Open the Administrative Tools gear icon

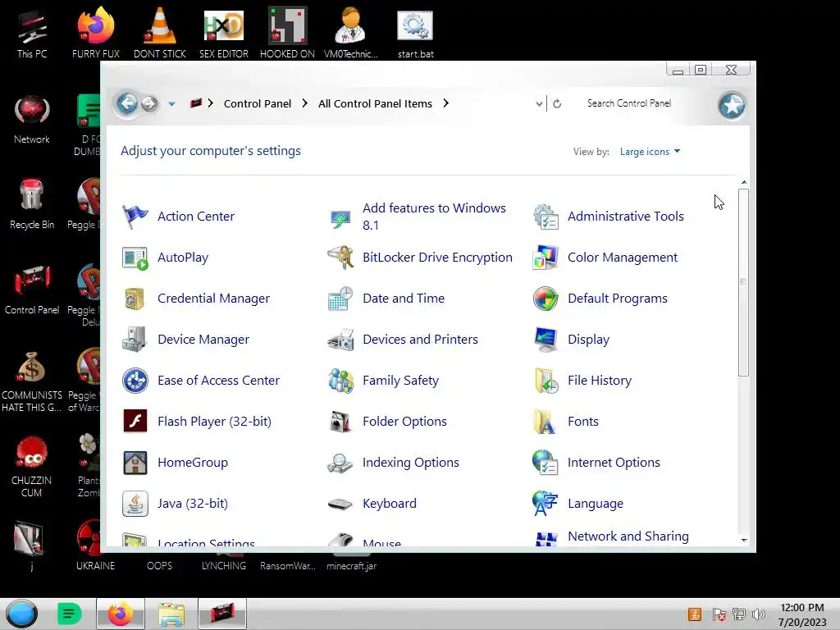pos(546,217)
